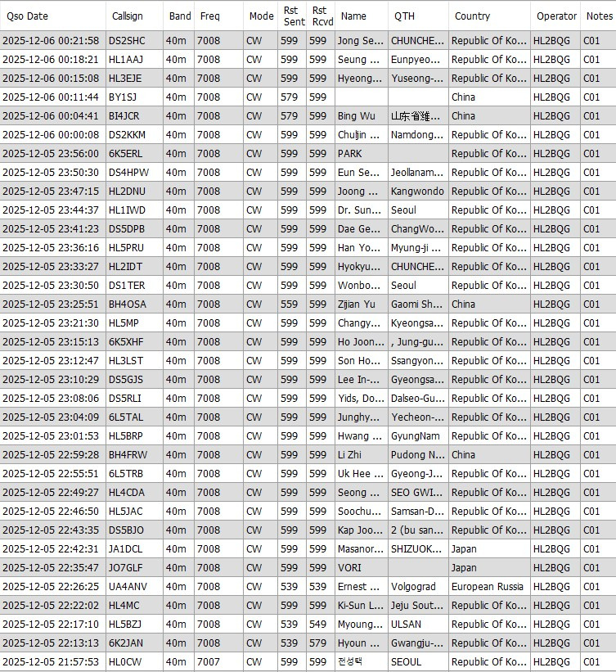The image size is (616, 672).
Task: Sort by the Mode column header
Action: 261,16
